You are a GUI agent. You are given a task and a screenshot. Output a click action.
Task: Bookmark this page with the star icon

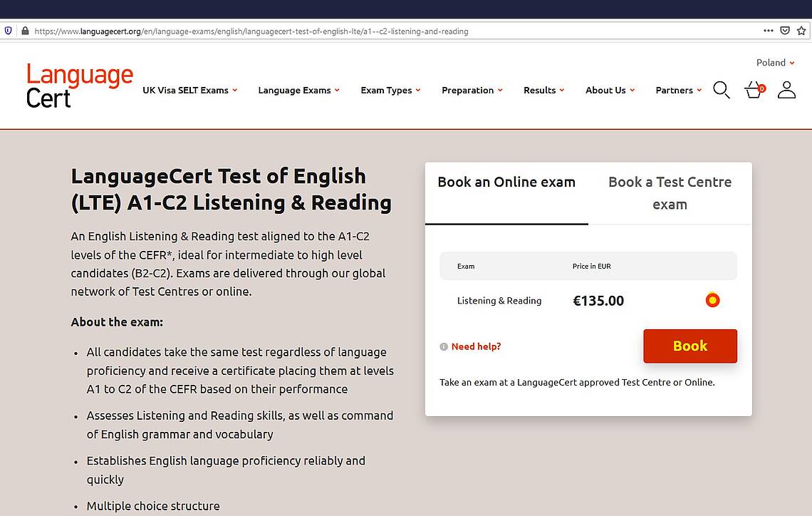(801, 31)
